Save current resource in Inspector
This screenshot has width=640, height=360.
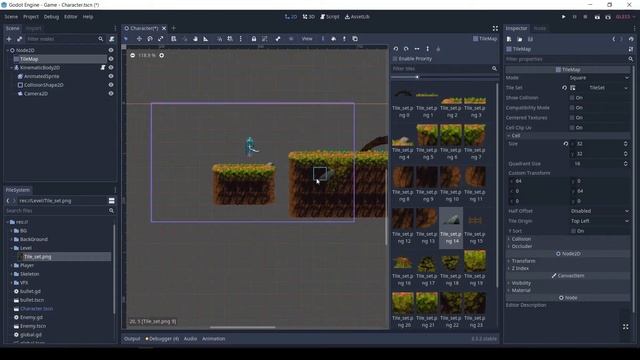(x=530, y=39)
